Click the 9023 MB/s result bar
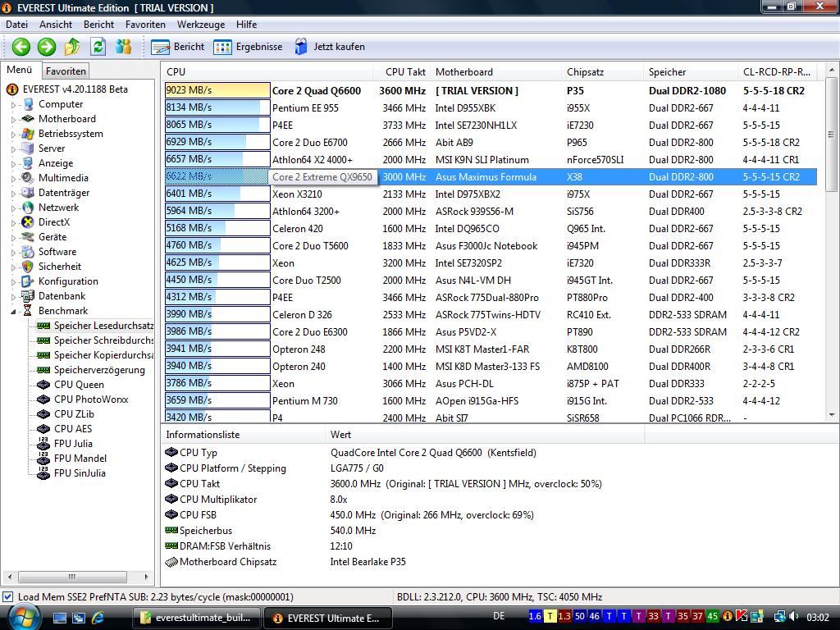 point(217,90)
